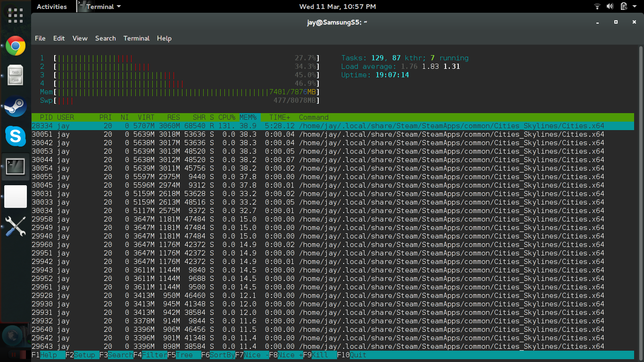Click the volume speaker icon in top bar

[x=610, y=7]
